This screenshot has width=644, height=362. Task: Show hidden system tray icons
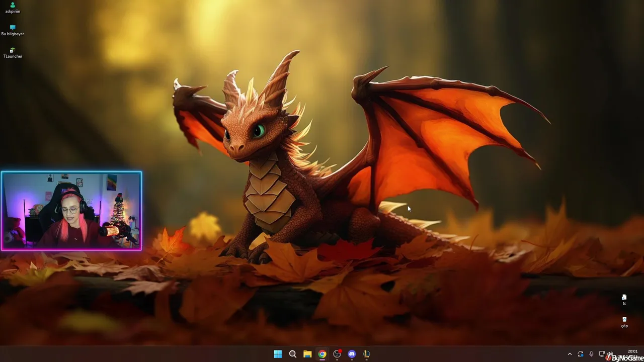pos(570,354)
